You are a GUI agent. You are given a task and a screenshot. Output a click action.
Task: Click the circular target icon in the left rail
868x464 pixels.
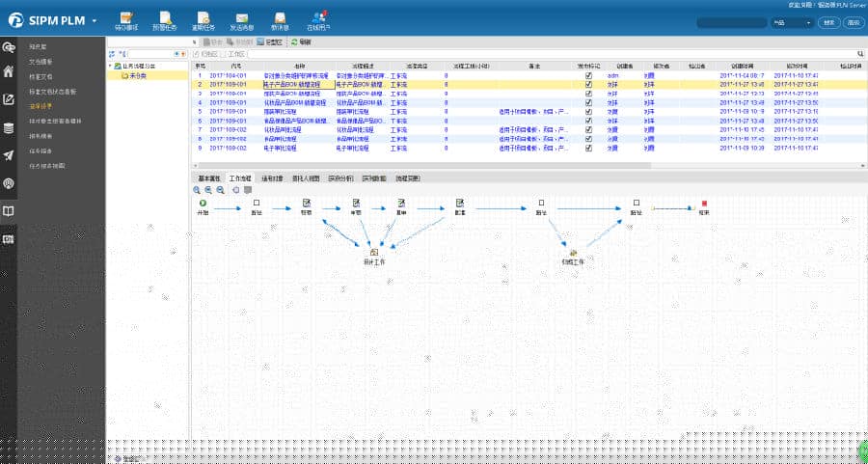(9, 184)
